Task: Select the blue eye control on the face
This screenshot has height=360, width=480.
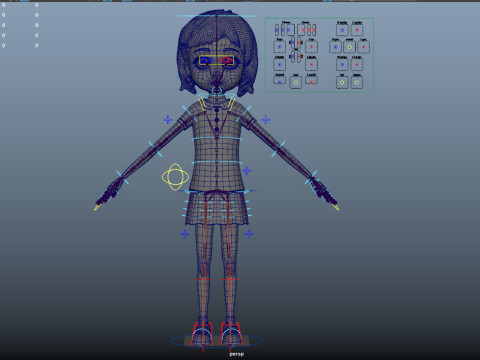Action: point(206,61)
